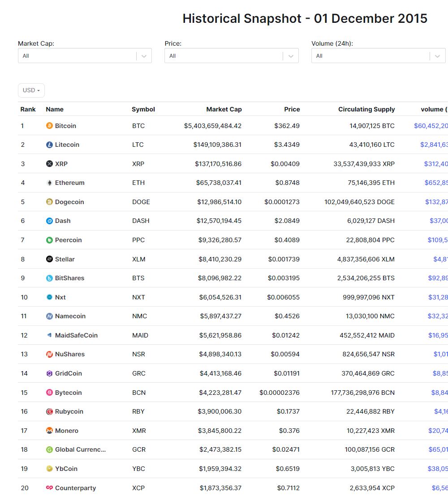The width and height of the screenshot is (448, 496).
Task: Open the Volume (24h) filter dropdown
Action: point(379,56)
